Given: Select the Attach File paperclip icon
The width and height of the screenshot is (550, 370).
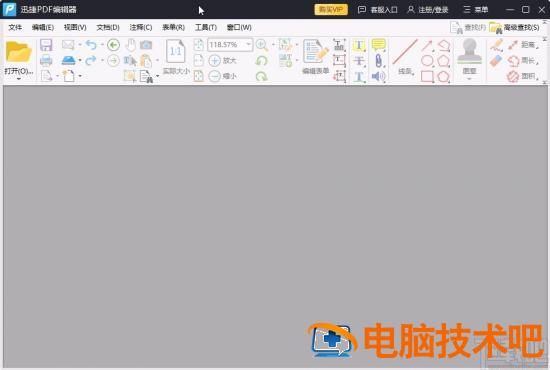Looking at the screenshot, I should click(378, 60).
